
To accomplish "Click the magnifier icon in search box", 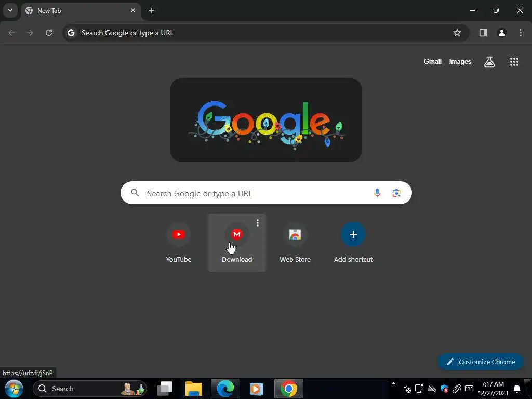I will tap(135, 193).
